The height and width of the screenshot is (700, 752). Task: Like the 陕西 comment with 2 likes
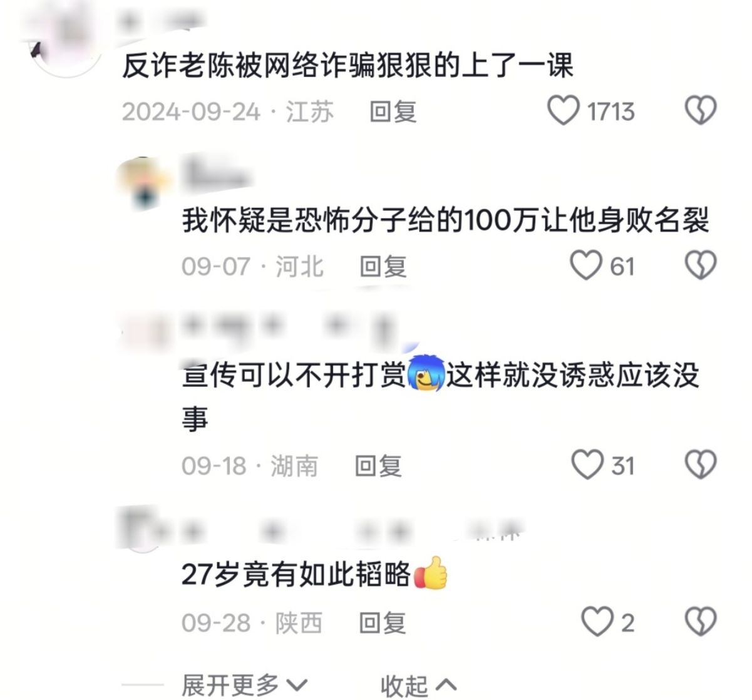coord(597,622)
